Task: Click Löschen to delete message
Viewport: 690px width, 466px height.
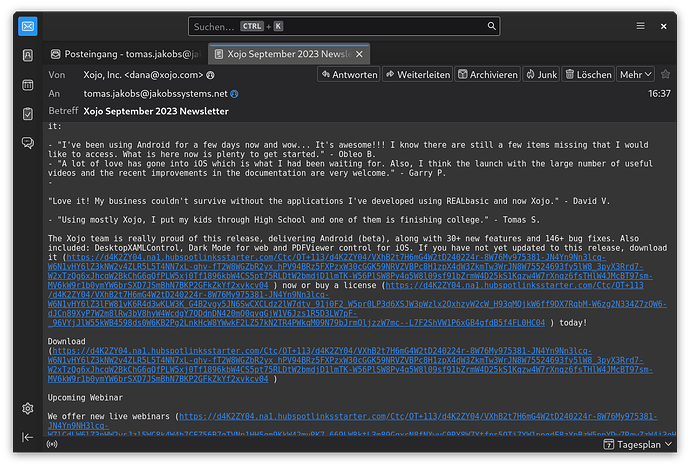Action: [588, 74]
